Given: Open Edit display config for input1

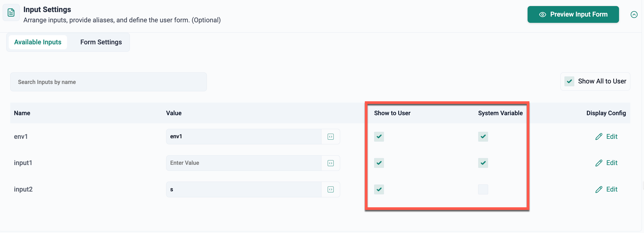Looking at the screenshot, I should tap(611, 163).
